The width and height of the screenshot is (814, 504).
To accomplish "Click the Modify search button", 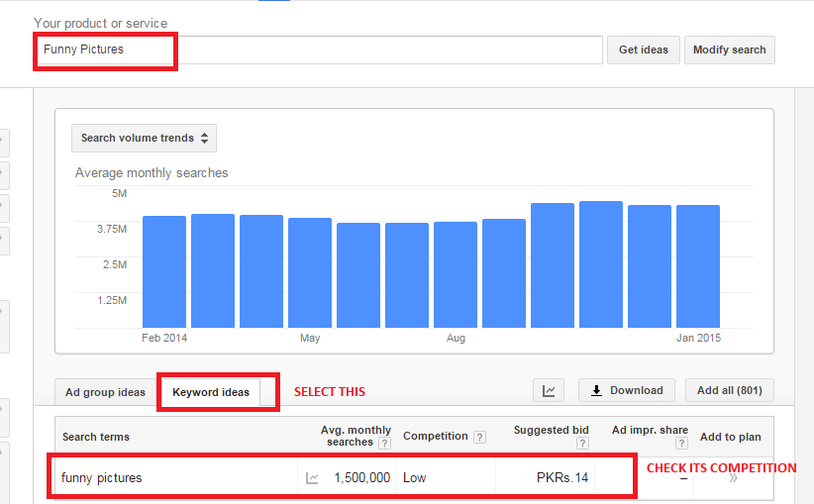I will [x=730, y=50].
